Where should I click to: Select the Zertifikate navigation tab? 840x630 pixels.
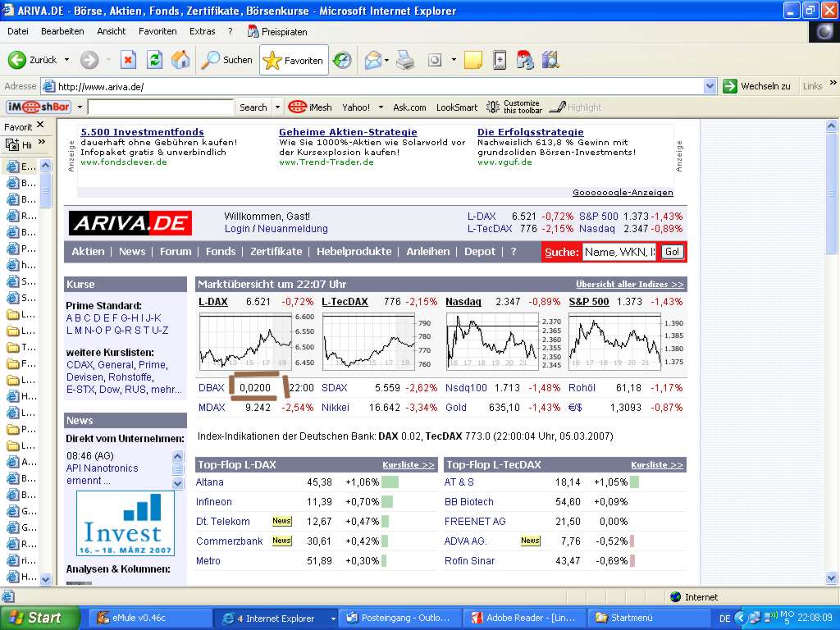tap(276, 251)
